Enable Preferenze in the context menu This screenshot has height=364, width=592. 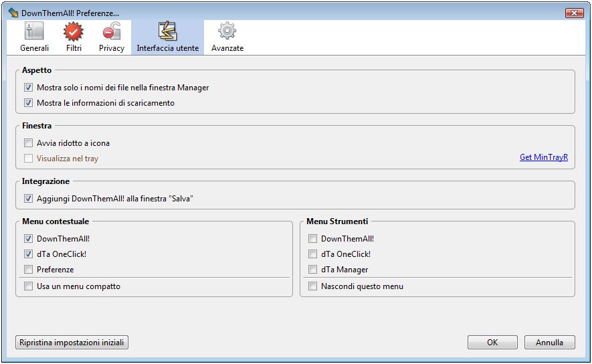coord(28,270)
